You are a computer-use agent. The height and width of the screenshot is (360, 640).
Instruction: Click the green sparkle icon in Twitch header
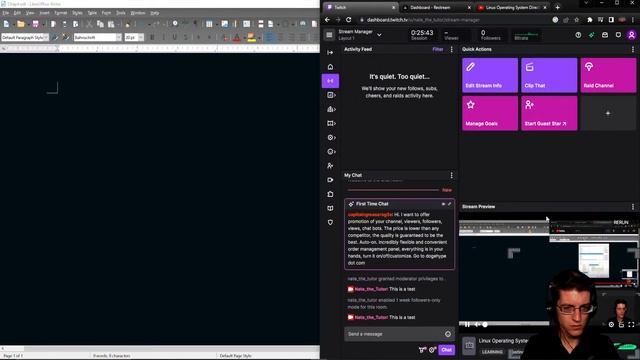click(x=591, y=35)
